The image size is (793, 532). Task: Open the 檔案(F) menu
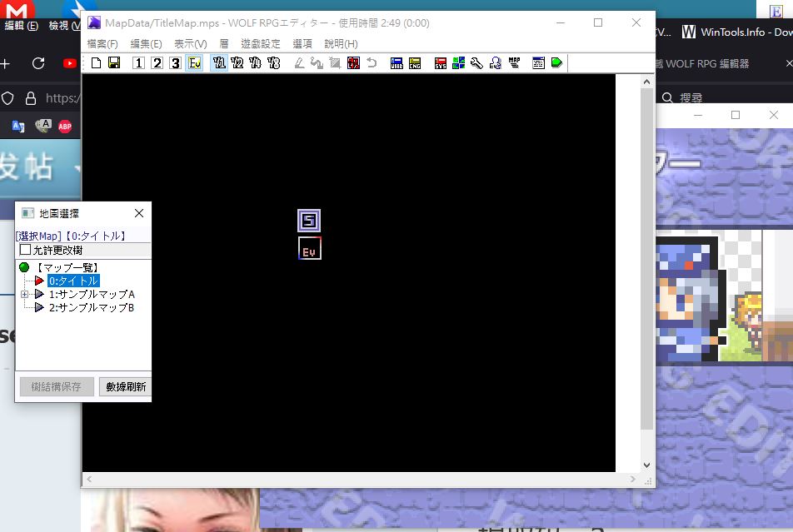(102, 44)
